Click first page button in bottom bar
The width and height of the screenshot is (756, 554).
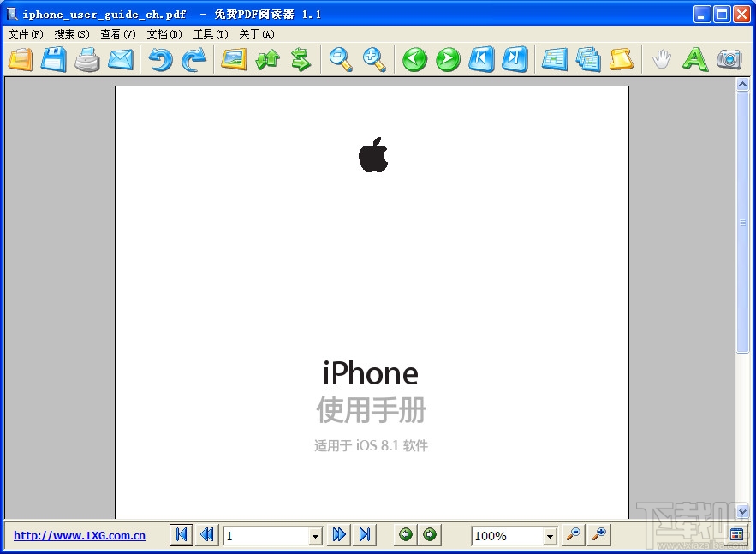tap(182, 534)
